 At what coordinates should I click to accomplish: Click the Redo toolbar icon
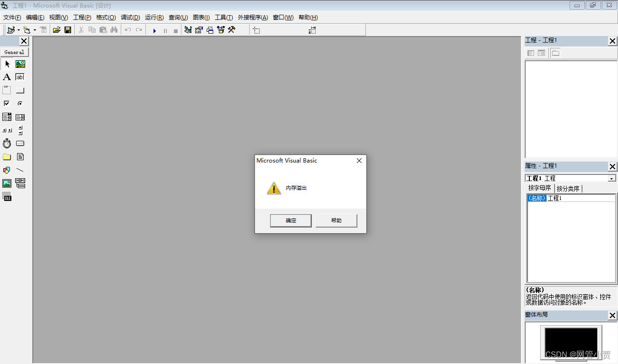tap(139, 30)
